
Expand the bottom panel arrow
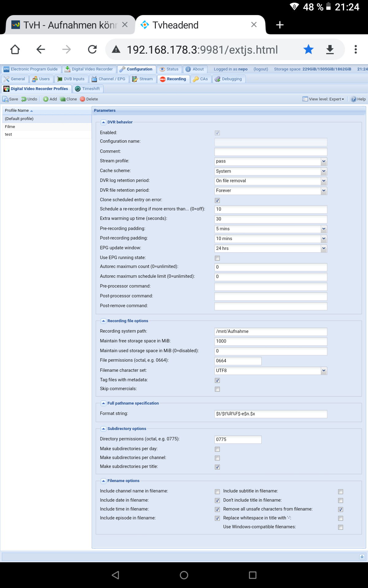click(362, 557)
